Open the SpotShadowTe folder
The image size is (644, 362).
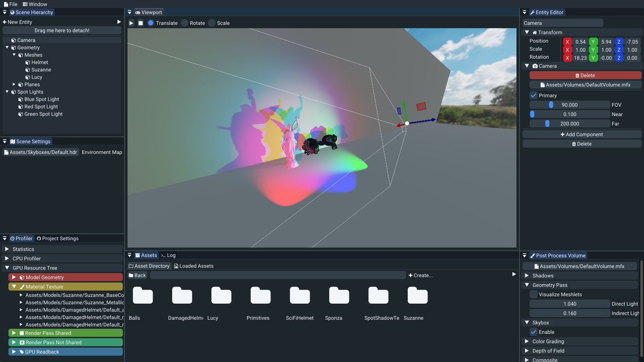point(378,295)
